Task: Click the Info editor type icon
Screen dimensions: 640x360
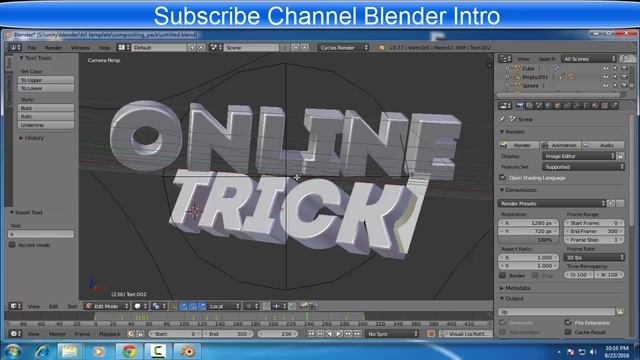Action: click(x=15, y=47)
